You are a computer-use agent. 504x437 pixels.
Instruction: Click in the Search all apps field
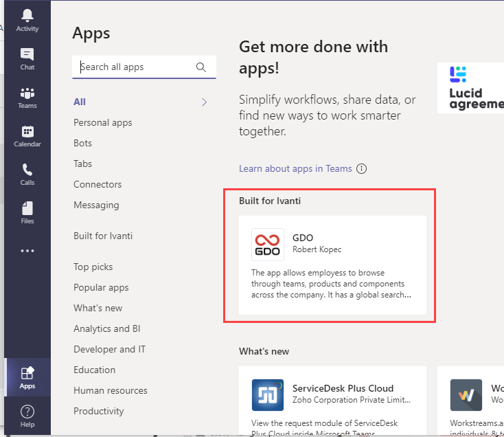[x=136, y=67]
